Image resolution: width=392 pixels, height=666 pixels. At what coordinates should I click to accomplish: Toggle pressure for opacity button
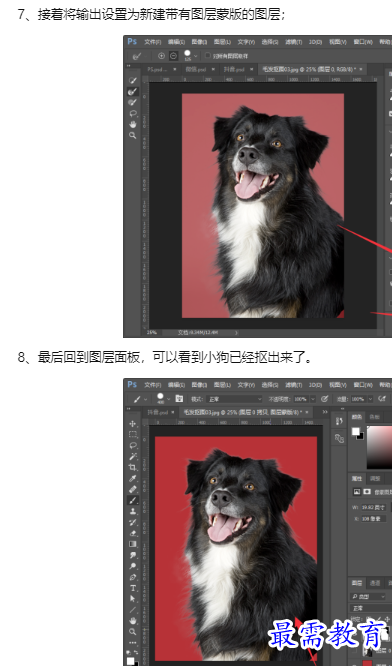coord(325,399)
